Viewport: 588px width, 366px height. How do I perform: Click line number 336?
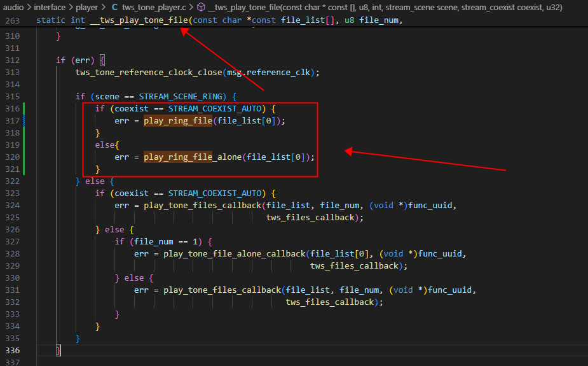12,351
